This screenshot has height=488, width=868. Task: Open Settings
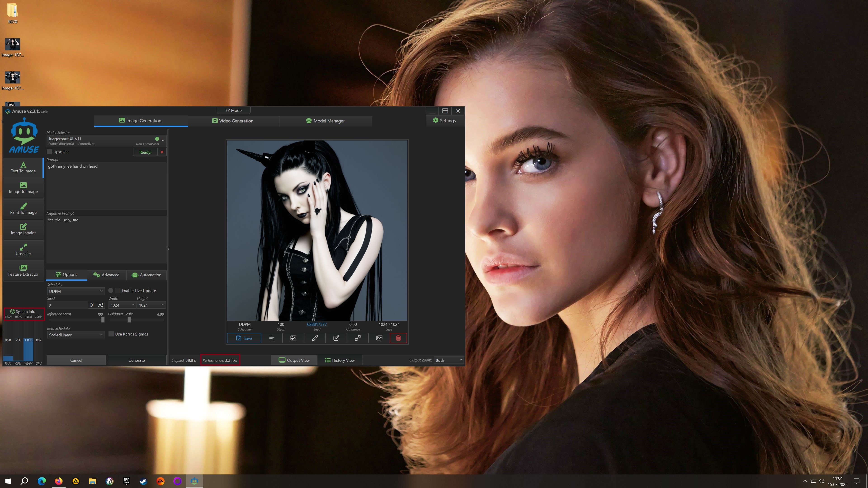click(444, 121)
